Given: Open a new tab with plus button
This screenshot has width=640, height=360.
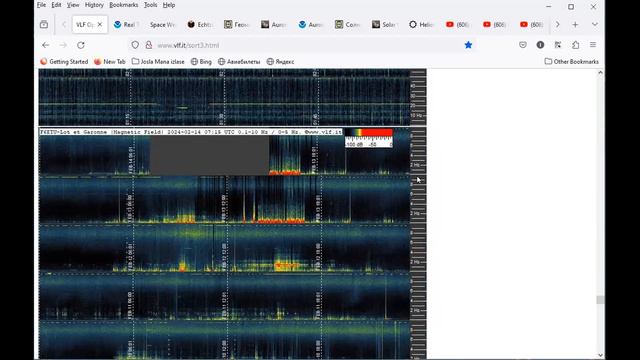Looking at the screenshot, I should click(575, 24).
